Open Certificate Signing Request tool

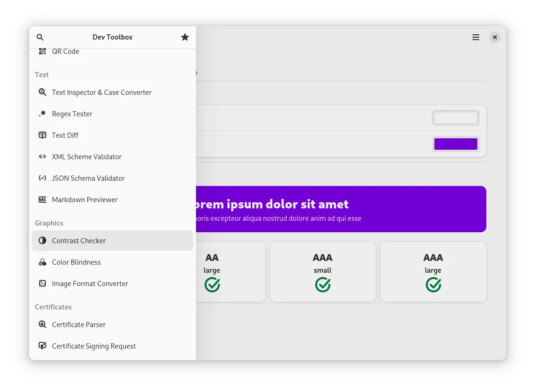[x=94, y=346]
